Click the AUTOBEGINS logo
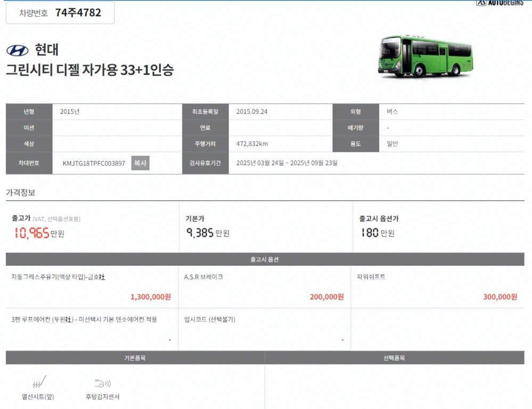 coord(500,3)
